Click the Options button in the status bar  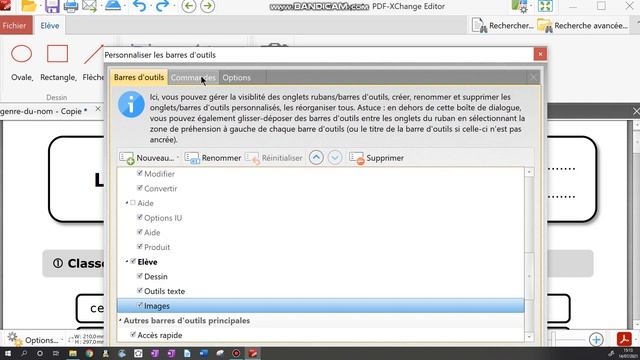(x=33, y=340)
